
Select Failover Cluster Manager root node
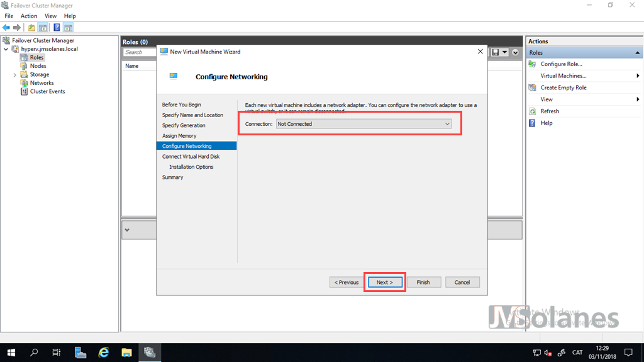coord(43,40)
